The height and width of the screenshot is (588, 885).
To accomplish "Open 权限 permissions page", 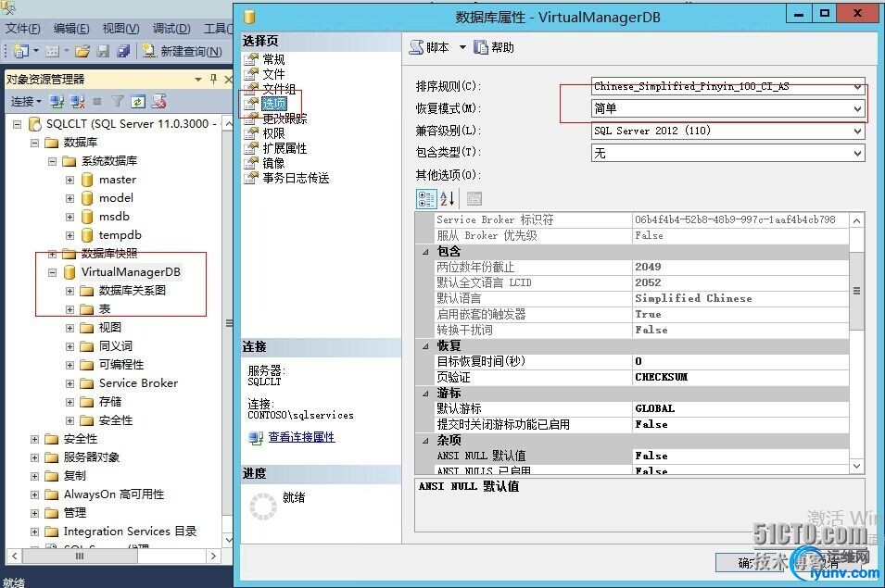I will coord(273,133).
